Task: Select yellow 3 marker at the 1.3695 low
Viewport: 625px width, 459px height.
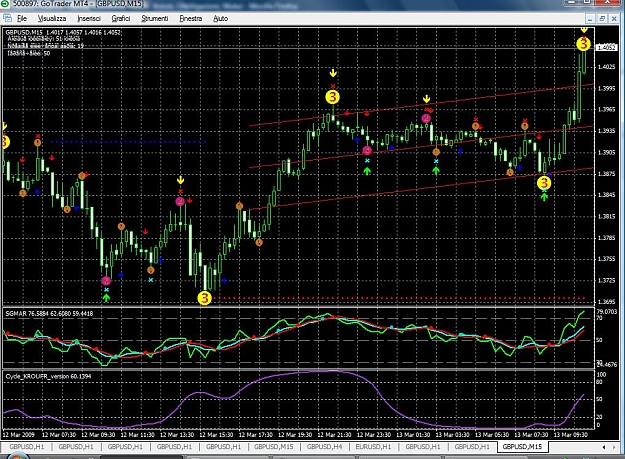Action: point(204,298)
